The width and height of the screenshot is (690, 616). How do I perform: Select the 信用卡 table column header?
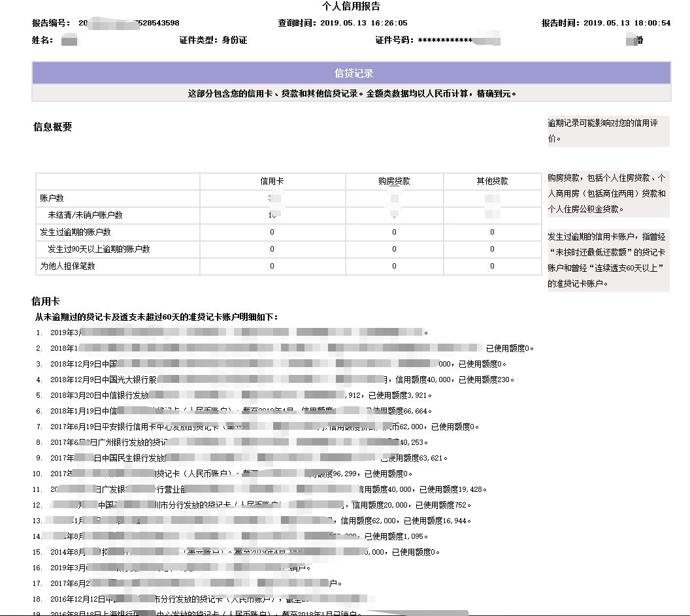272,181
